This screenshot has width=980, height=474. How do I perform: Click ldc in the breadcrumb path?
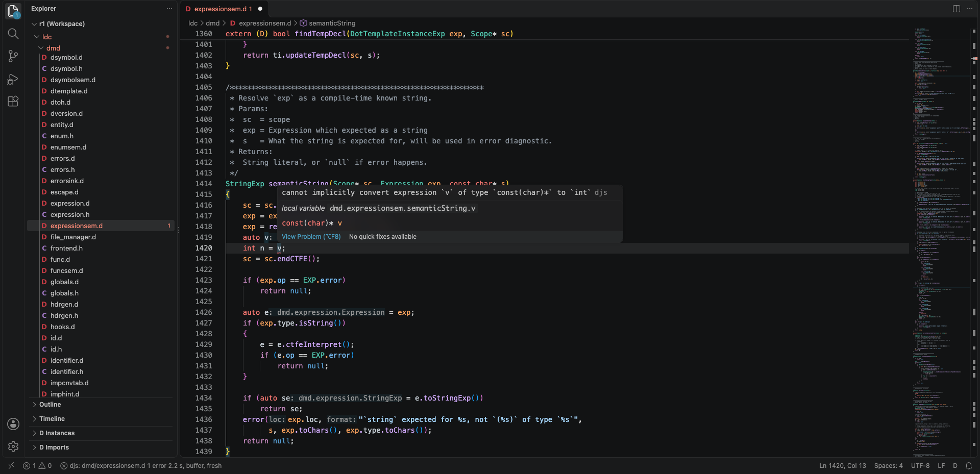(193, 23)
